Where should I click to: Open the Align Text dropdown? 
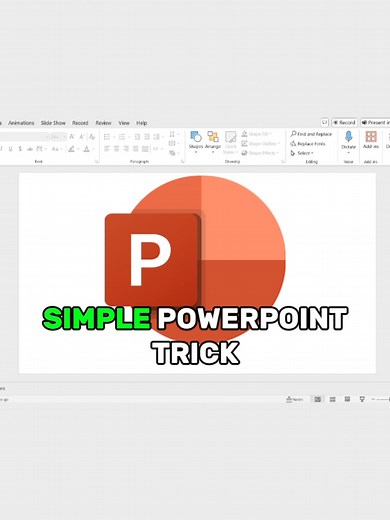pos(173,143)
